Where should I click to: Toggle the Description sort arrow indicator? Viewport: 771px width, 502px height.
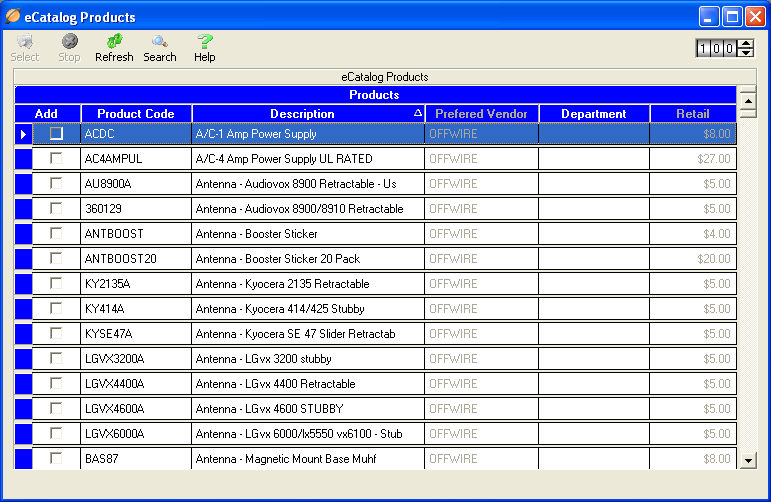pos(417,113)
